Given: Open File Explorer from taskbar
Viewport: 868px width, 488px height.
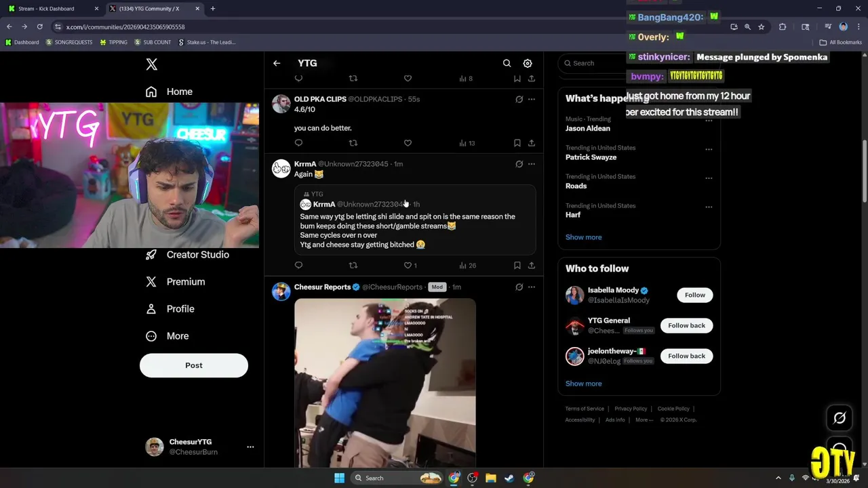Looking at the screenshot, I should click(491, 478).
